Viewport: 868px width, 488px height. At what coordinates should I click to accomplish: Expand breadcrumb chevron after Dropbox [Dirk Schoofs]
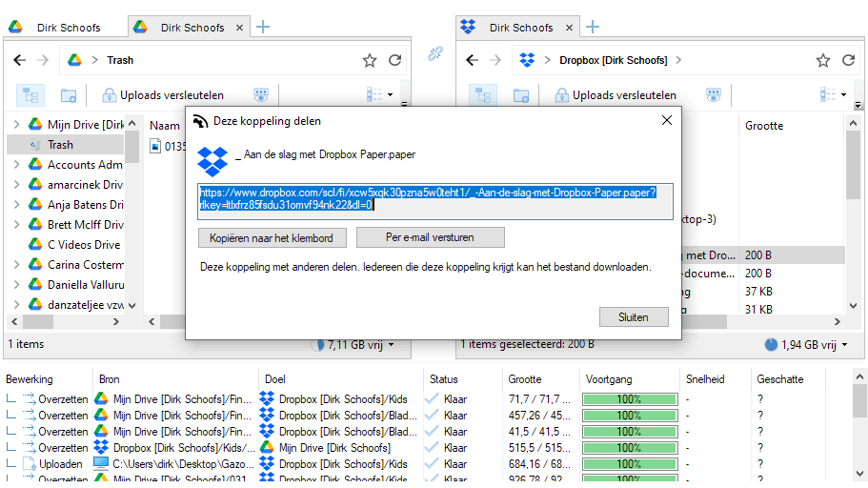click(x=678, y=60)
